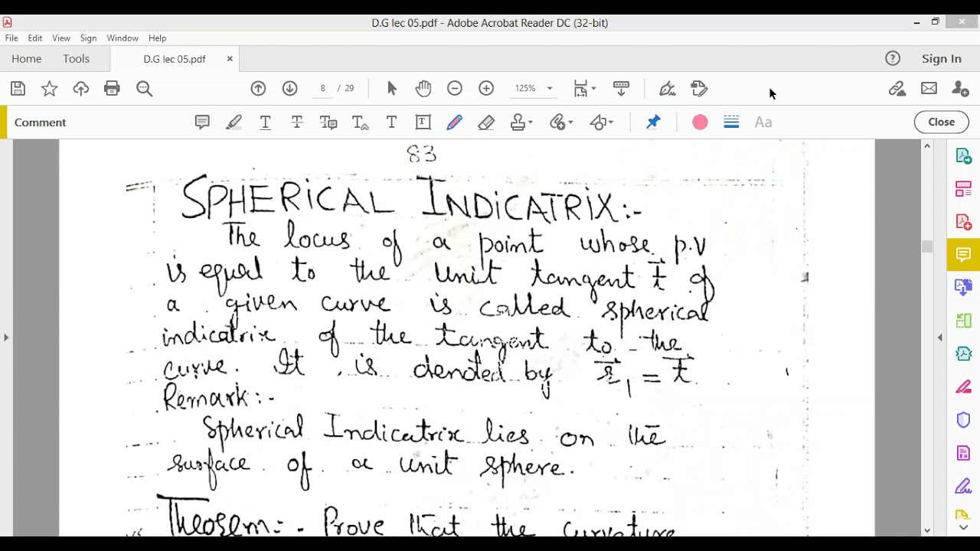Select the Add text comment tool
980x551 pixels.
pos(391,122)
